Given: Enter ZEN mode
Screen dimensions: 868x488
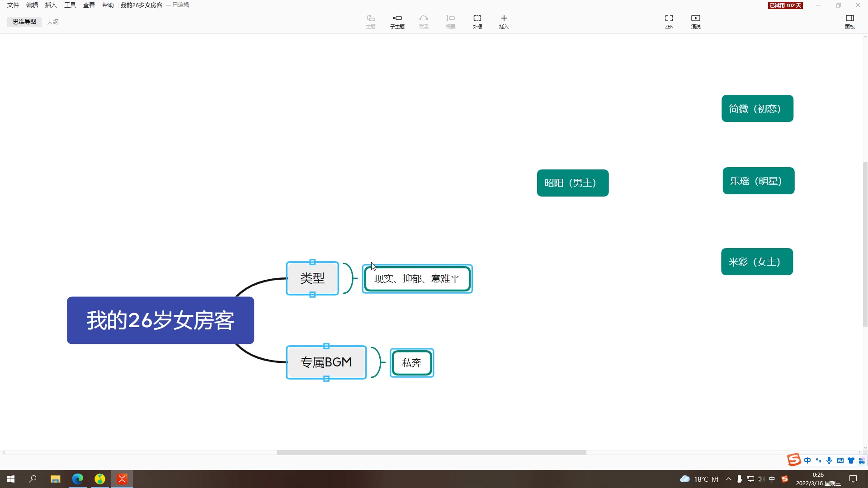Looking at the screenshot, I should click(x=669, y=21).
